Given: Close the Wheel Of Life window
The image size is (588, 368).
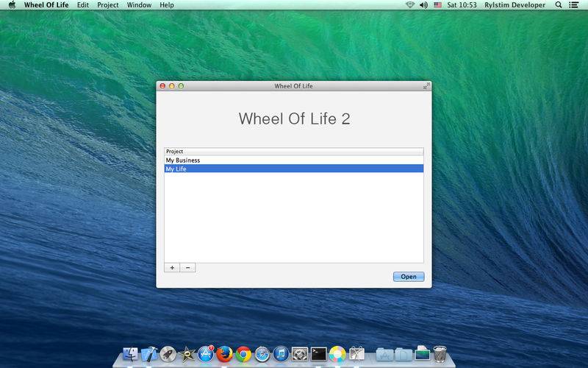Looking at the screenshot, I should (x=162, y=86).
